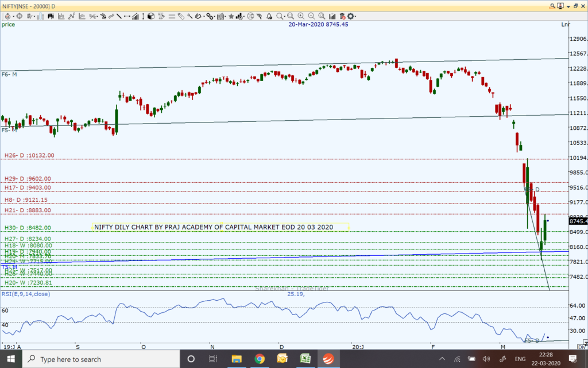Image resolution: width=588 pixels, height=368 pixels.
Task: Click the connected dots line chart icon
Action: [72, 16]
